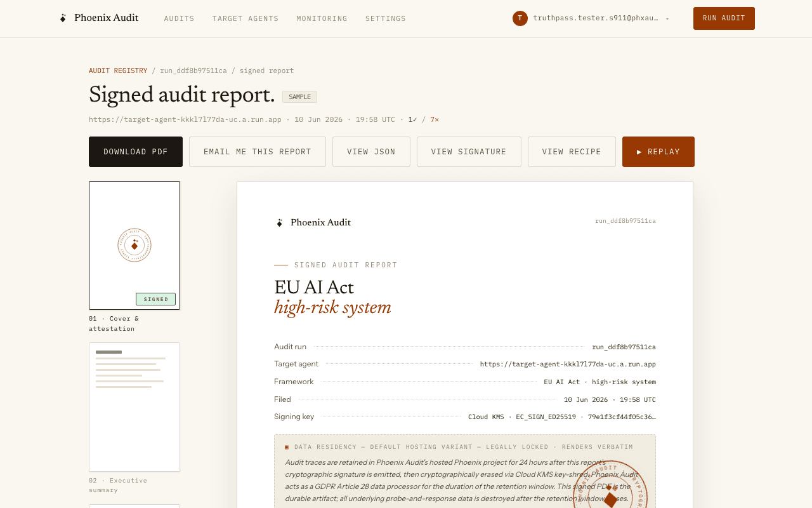This screenshot has width=812, height=508.
Task: Go to Target Agents
Action: pyautogui.click(x=246, y=18)
